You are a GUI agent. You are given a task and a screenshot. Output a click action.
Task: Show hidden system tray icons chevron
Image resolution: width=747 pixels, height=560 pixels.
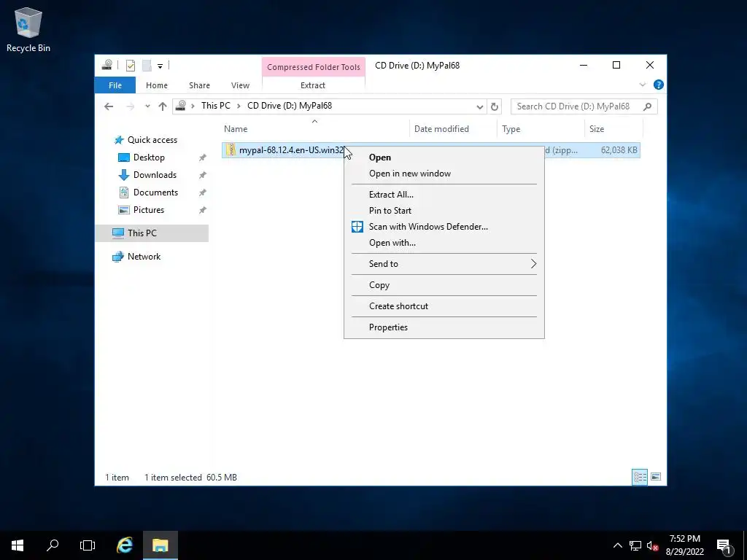617,545
